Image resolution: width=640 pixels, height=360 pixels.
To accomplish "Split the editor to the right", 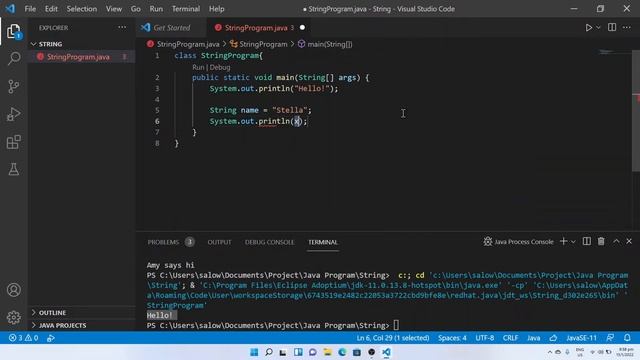I will tap(612, 27).
